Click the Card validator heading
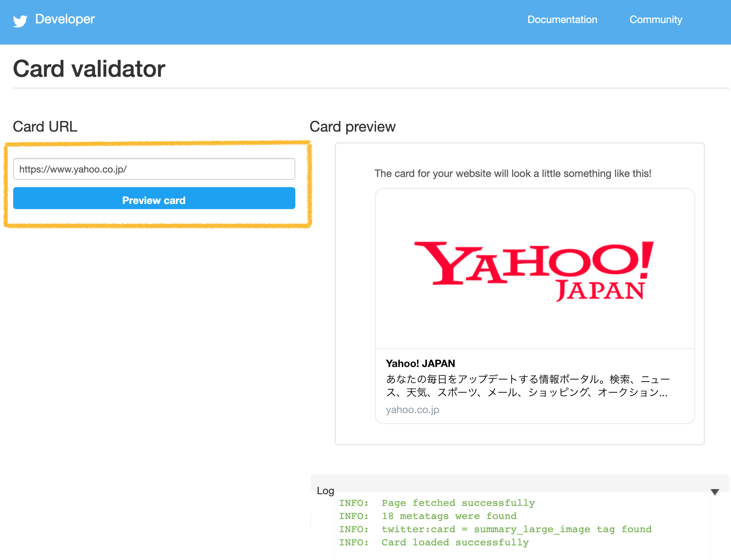Image resolution: width=731 pixels, height=560 pixels. pyautogui.click(x=89, y=69)
